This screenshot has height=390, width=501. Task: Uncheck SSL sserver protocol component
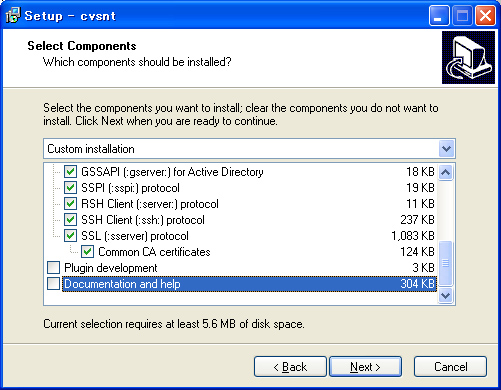point(70,236)
